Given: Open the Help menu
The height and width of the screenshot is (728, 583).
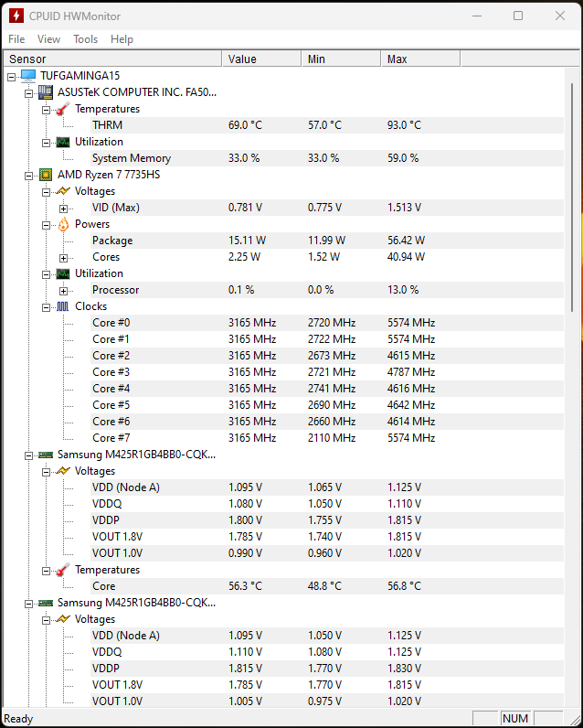Looking at the screenshot, I should click(122, 39).
